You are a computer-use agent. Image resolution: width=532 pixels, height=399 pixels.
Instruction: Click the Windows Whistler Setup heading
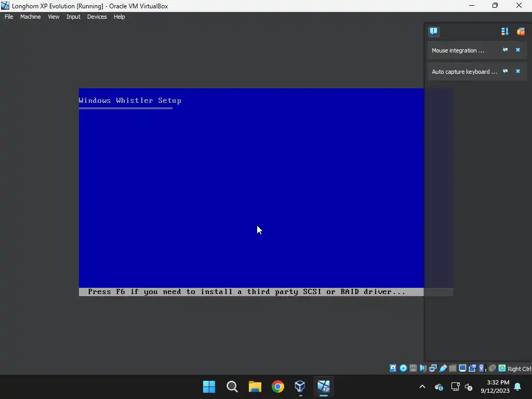point(130,100)
